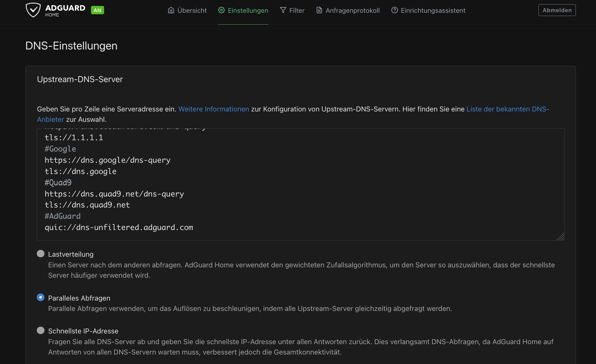This screenshot has width=596, height=364.
Task: Open the Einstellungen menu
Action: pos(248,10)
